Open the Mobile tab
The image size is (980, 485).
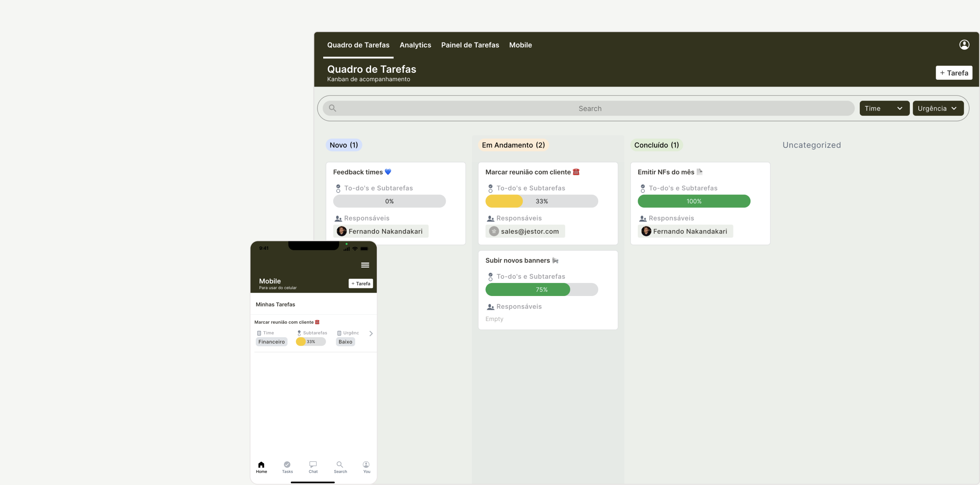(520, 45)
